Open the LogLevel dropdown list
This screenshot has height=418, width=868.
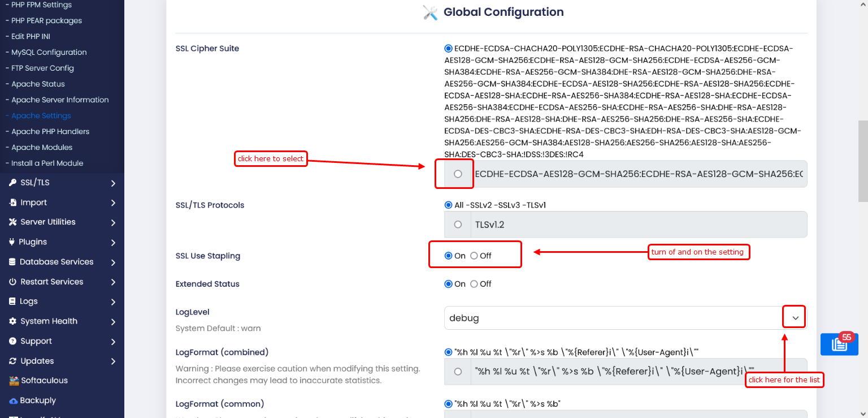(x=795, y=318)
